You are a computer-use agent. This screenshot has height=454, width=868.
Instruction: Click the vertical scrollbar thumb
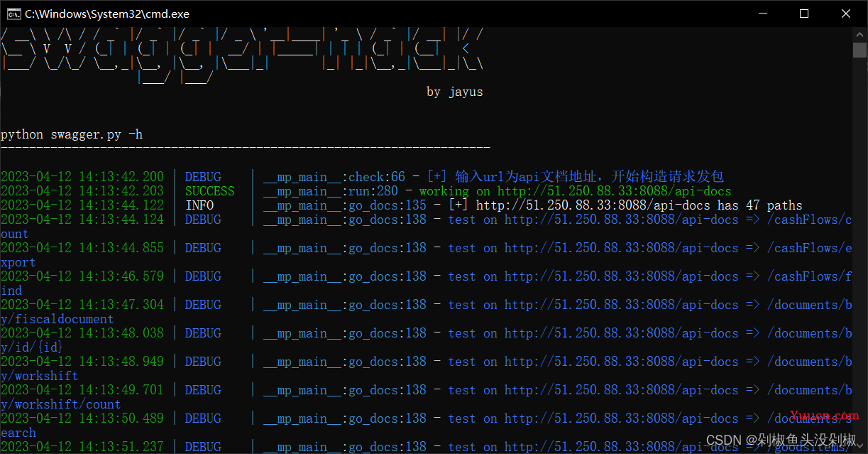(x=859, y=50)
